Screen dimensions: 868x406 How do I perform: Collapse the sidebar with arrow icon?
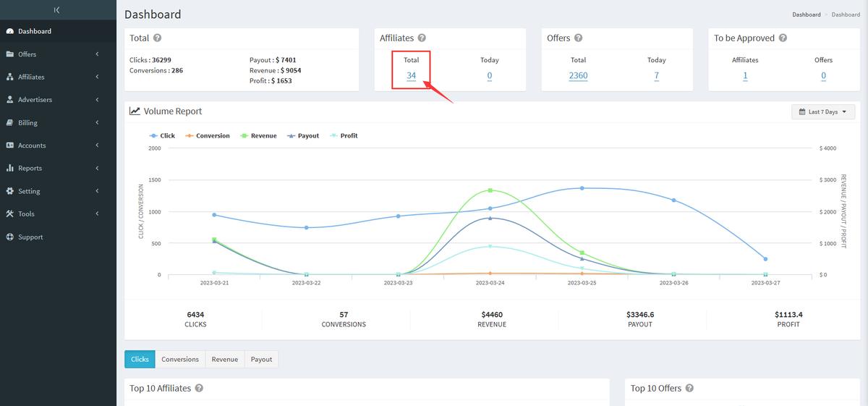pyautogui.click(x=57, y=10)
